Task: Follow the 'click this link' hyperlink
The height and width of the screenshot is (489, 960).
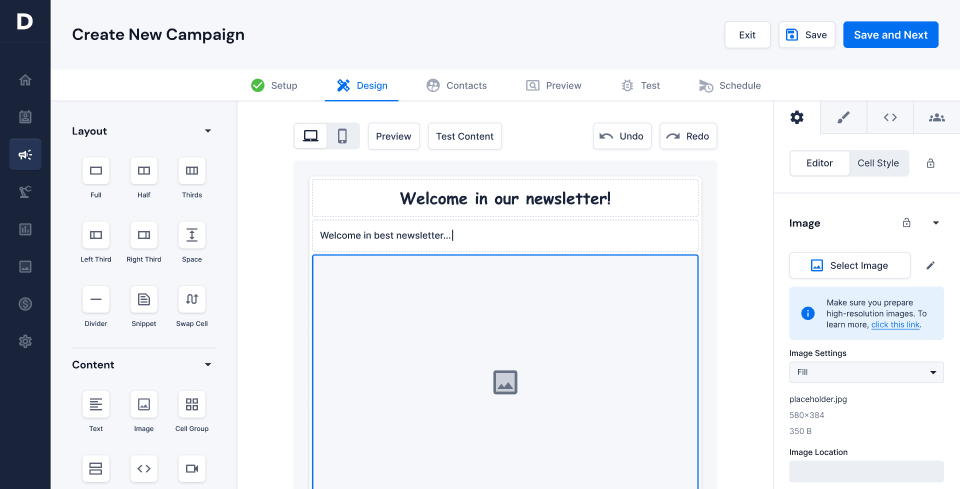Action: pyautogui.click(x=895, y=324)
